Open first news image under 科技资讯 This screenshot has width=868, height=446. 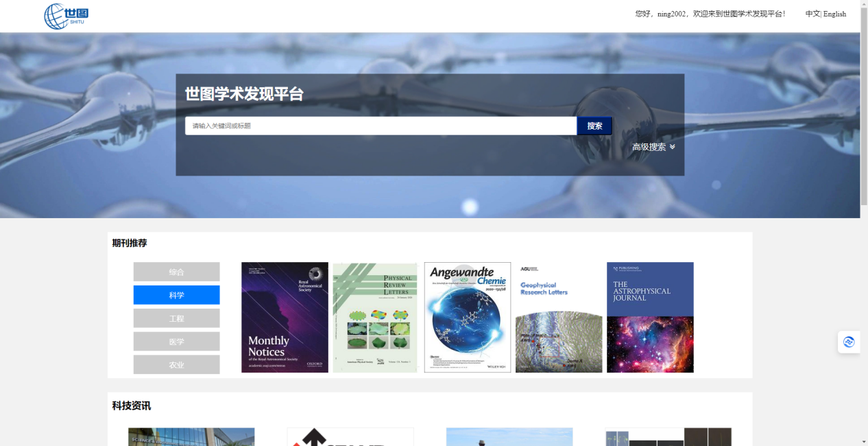(x=191, y=437)
